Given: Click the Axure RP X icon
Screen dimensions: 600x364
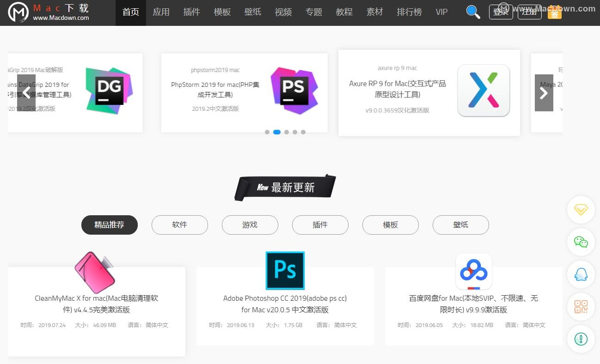Looking at the screenshot, I should [x=484, y=91].
